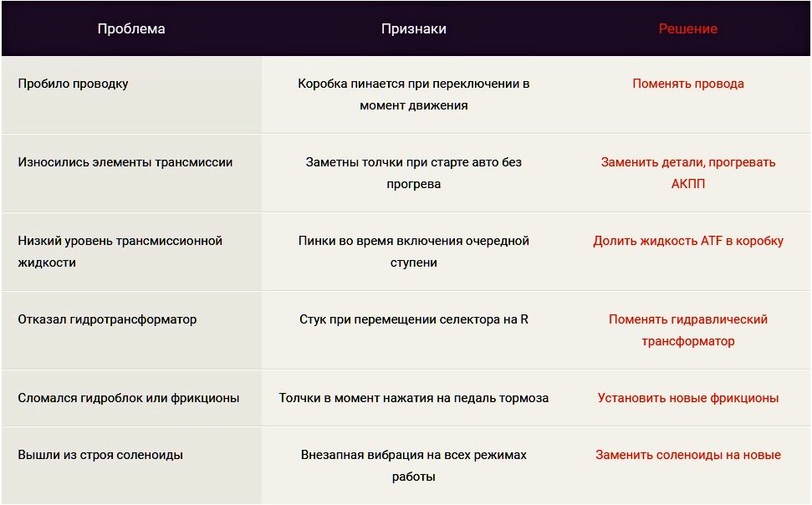Screen dimensions: 812x505
Task: Click Стук при перемещении селектора на R
Action: pos(413,319)
